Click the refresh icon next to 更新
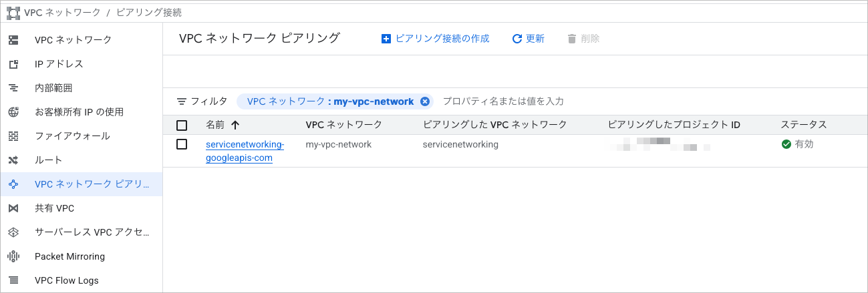 (x=517, y=39)
